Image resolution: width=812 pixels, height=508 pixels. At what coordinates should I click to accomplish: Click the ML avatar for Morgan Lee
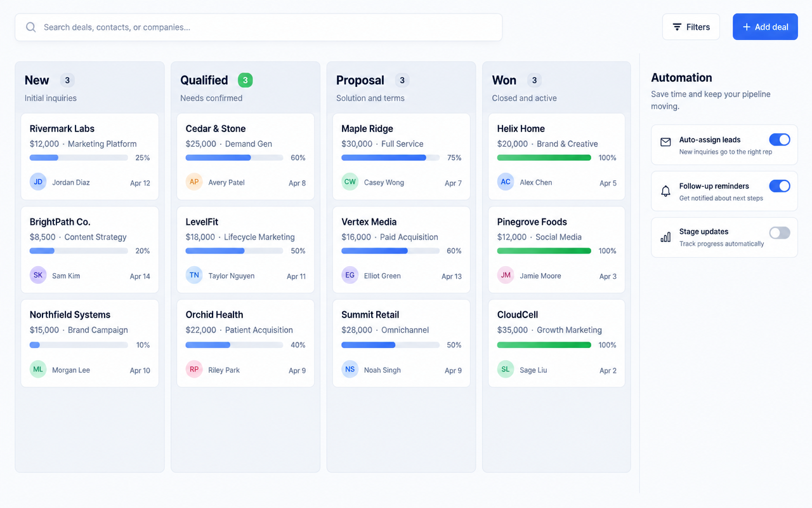click(x=38, y=369)
